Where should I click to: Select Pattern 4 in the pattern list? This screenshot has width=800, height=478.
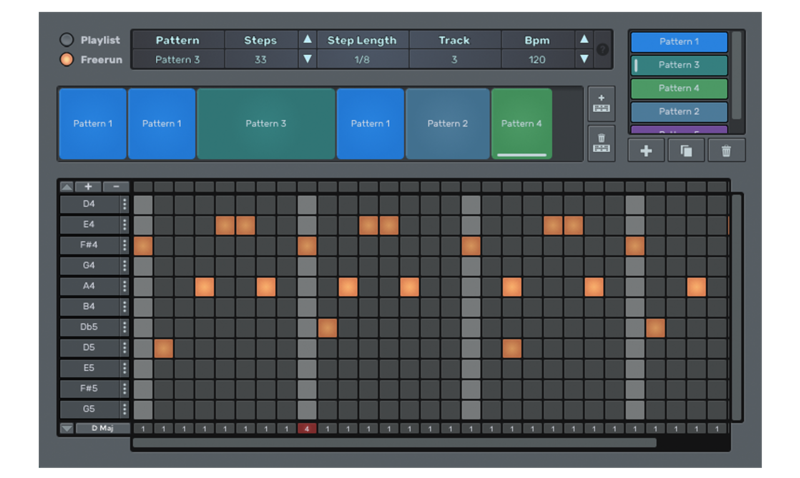click(678, 88)
